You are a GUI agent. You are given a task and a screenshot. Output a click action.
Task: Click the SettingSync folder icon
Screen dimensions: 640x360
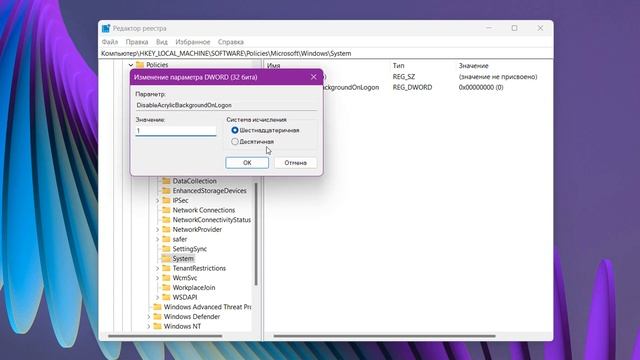(166, 249)
